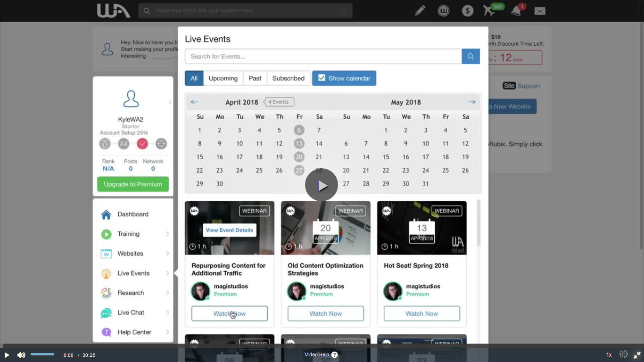Click the Research magnet icon
Image resolution: width=644 pixels, height=362 pixels.
point(106,293)
